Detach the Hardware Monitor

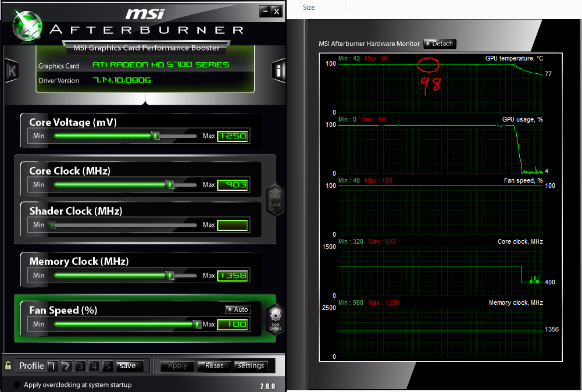coord(440,44)
